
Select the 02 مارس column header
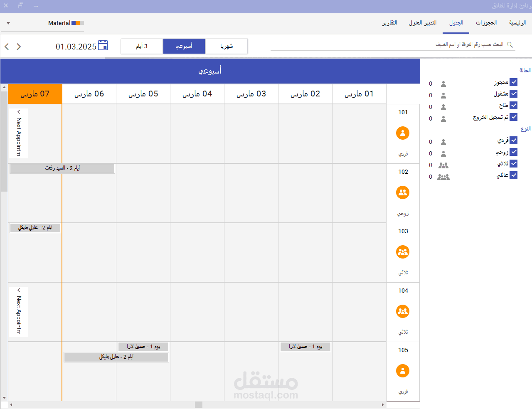point(305,94)
